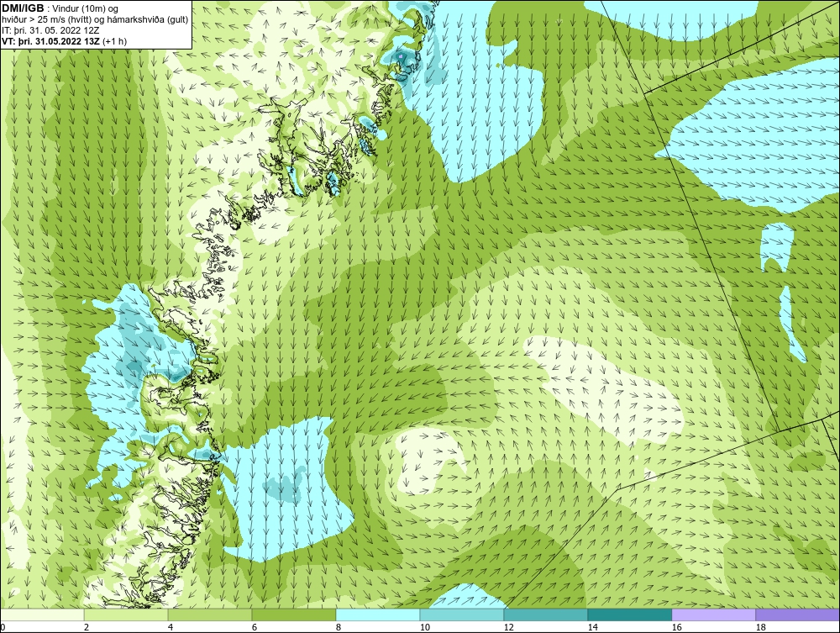Click the 'IT: þri. 31. 05. 2022 12Z' line
Screen dimensions: 840x633
coord(50,30)
